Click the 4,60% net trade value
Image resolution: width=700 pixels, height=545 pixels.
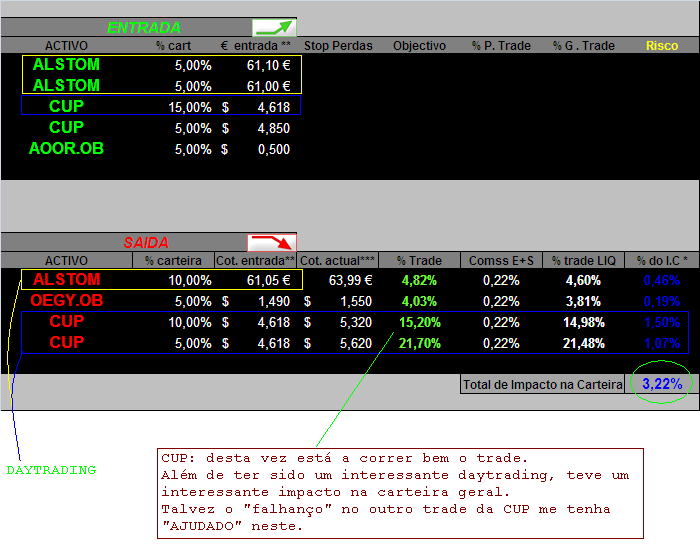[583, 280]
